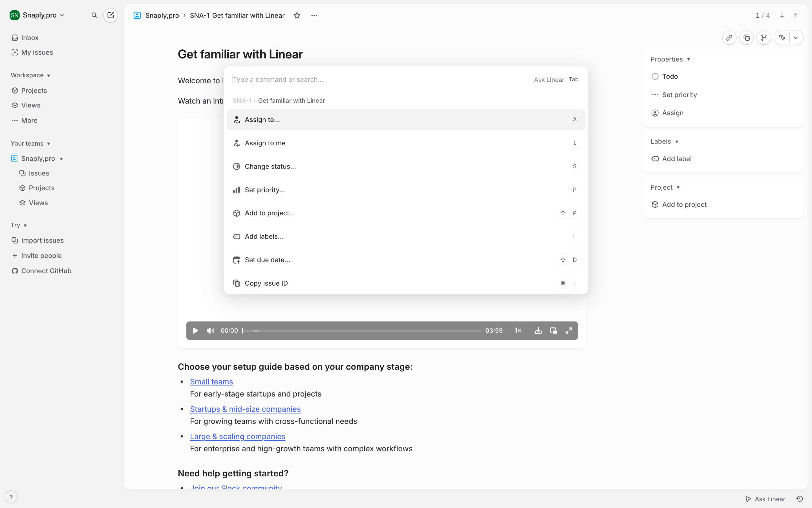Image resolution: width=812 pixels, height=508 pixels.
Task: Collapse the Your teams section
Action: [30, 143]
